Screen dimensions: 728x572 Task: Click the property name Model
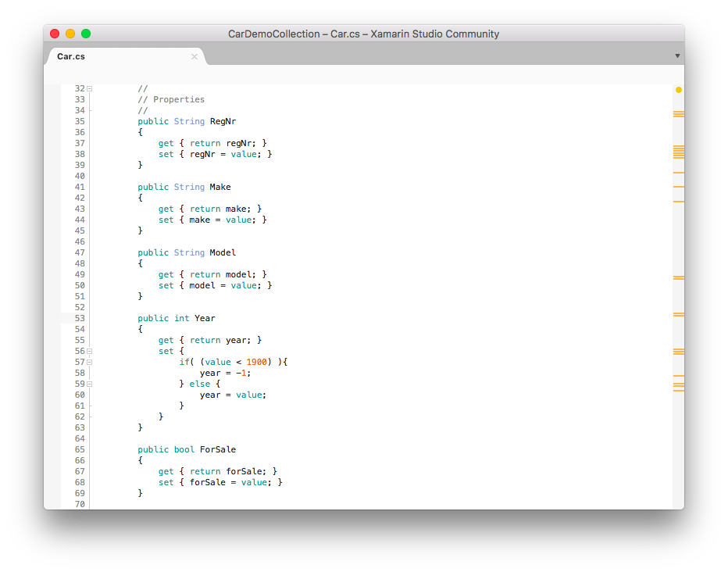pos(223,252)
